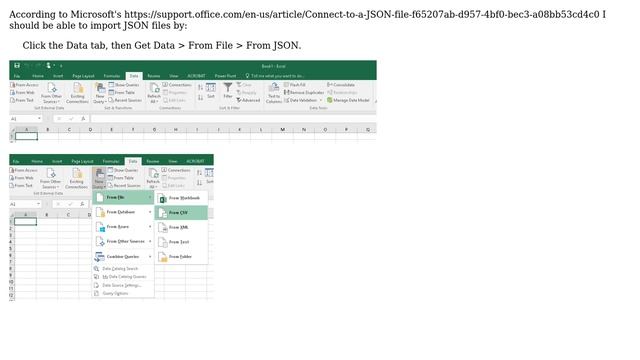Click From Access in upper Excel ribbon
Image resolution: width=640 pixels, height=360 pixels.
24,85
